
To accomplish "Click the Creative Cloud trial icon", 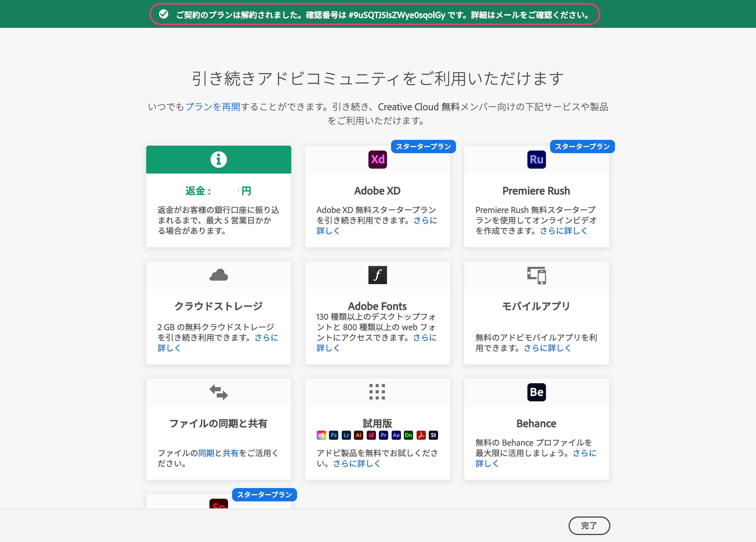I will point(321,435).
